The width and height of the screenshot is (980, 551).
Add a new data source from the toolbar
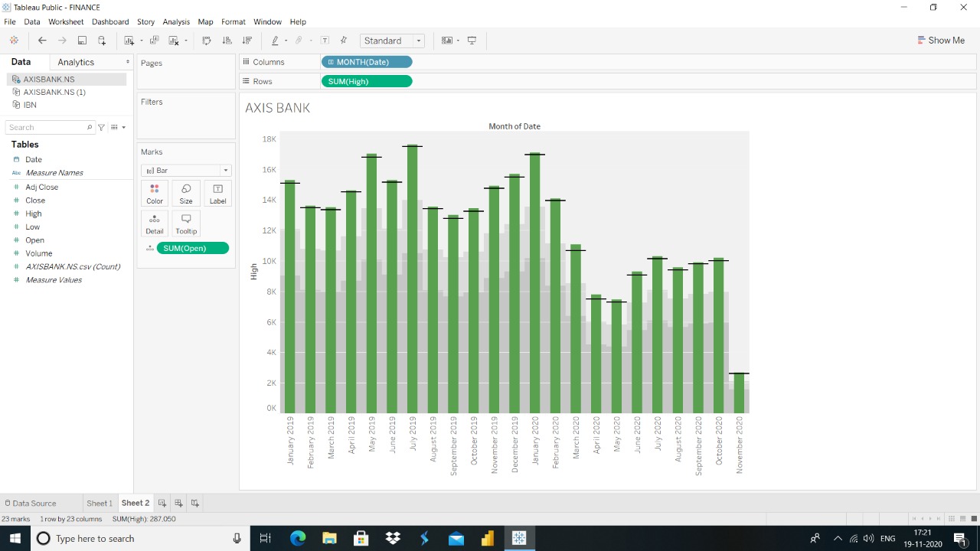pyautogui.click(x=102, y=41)
